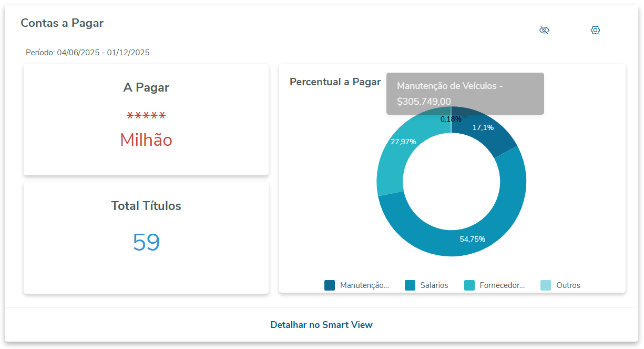Click the Período date range text
The image size is (644, 349).
pos(88,53)
